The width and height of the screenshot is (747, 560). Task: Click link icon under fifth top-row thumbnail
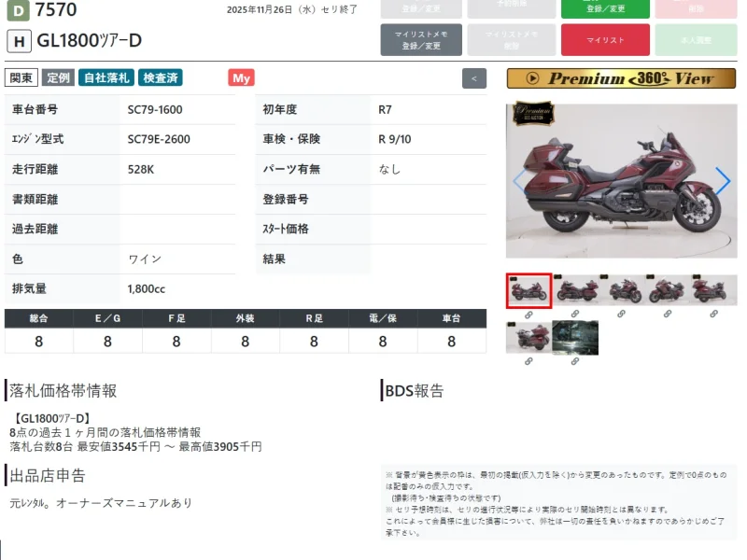click(713, 314)
